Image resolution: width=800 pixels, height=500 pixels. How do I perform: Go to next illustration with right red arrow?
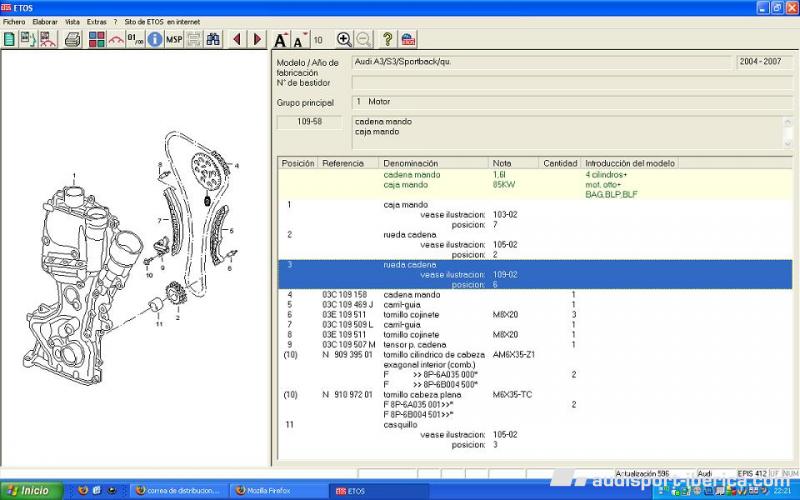click(x=257, y=39)
